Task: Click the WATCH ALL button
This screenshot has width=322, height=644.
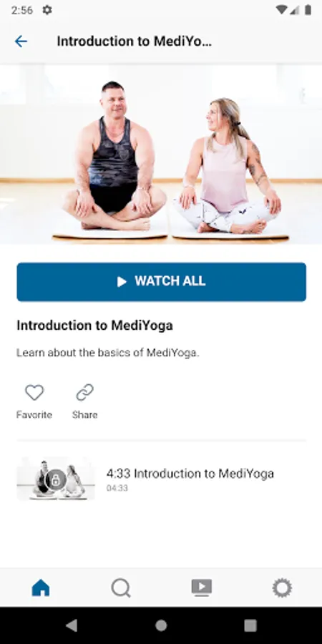Action: [x=162, y=282]
